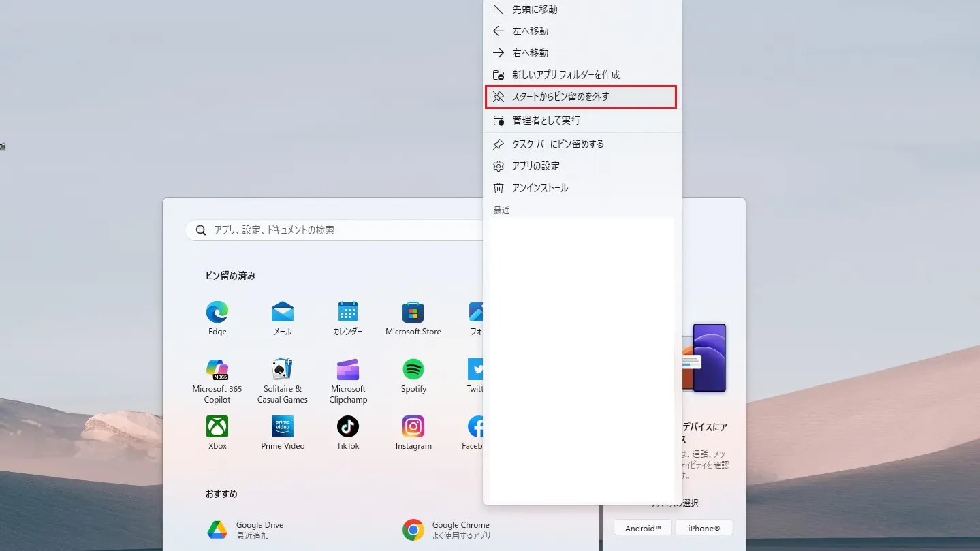Select 管理者として実行 menu item
Screen dimensions: 980x551
point(582,121)
